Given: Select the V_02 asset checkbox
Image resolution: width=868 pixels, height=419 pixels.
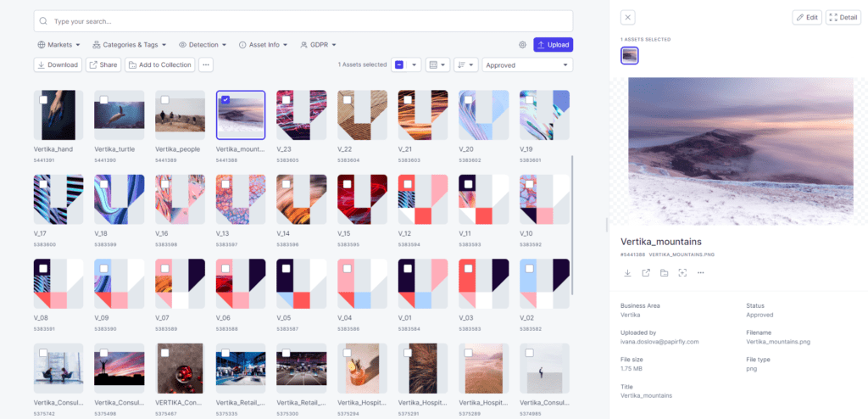Looking at the screenshot, I should coord(529,268).
